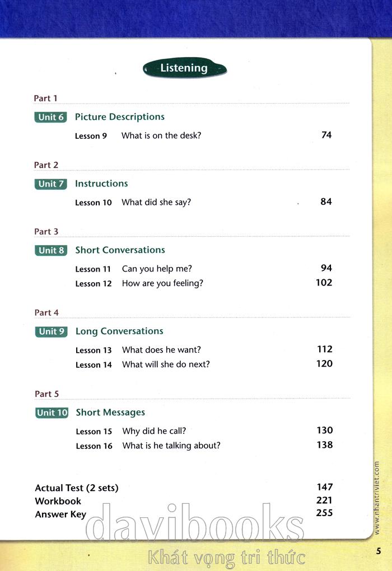The width and height of the screenshot is (392, 571).
Task: Open the Short Conversations unit title
Action: pyautogui.click(x=120, y=250)
